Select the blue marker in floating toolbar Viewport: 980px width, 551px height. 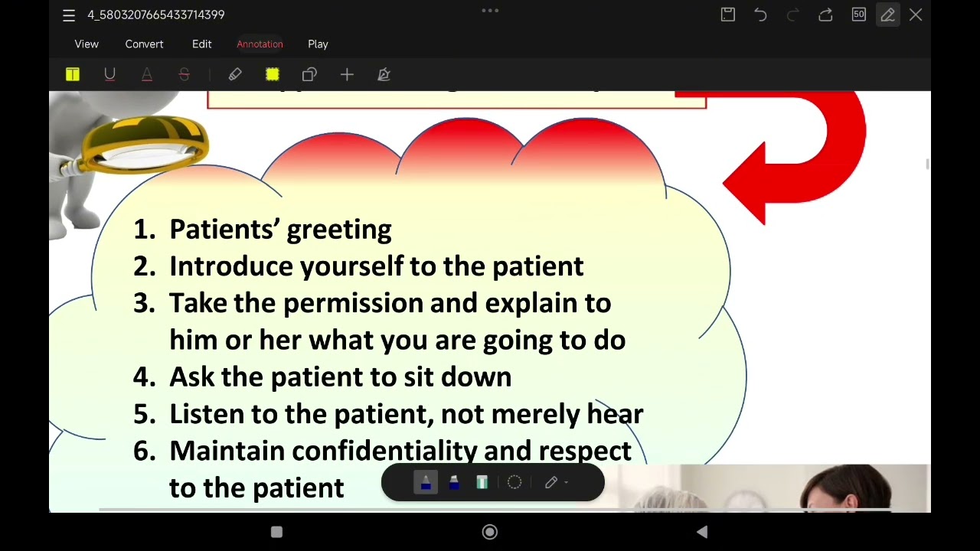(x=454, y=482)
